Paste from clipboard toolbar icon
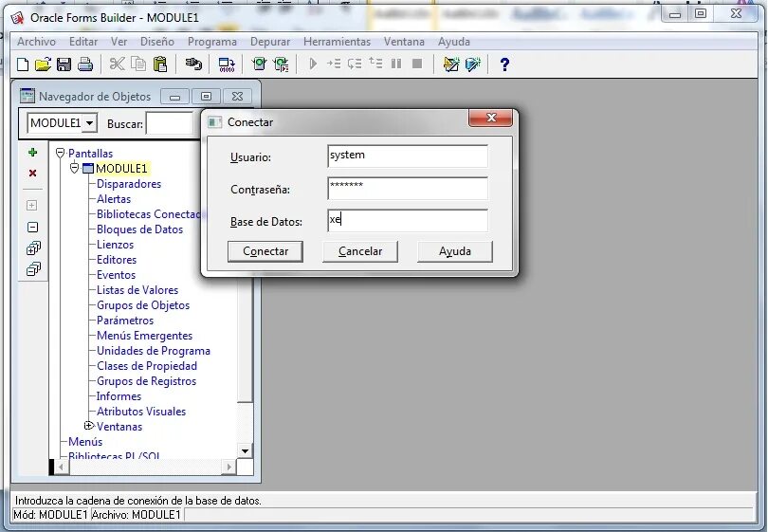 tap(160, 64)
